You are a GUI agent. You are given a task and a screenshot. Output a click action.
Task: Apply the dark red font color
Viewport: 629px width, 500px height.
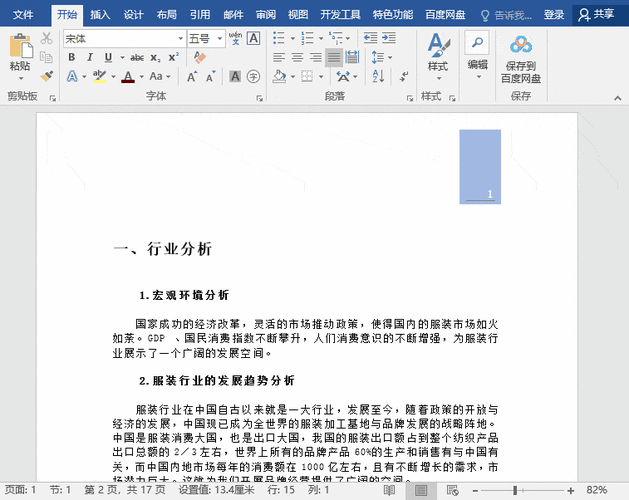click(128, 76)
